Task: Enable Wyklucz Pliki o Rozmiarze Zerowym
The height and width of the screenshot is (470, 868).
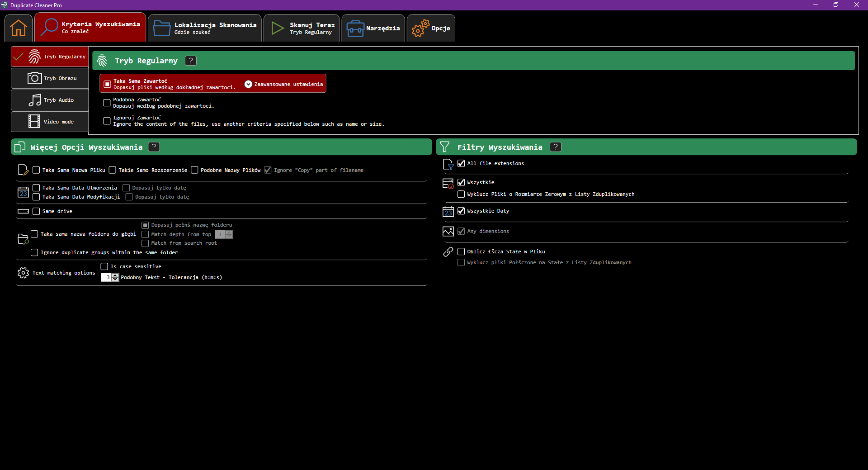Action: point(461,194)
